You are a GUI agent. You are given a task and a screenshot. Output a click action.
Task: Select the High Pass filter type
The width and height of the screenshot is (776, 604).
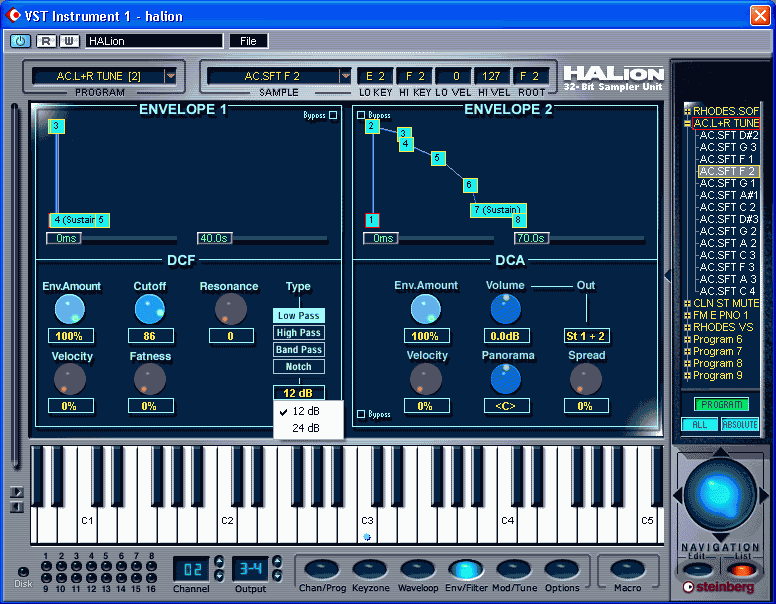click(x=298, y=333)
